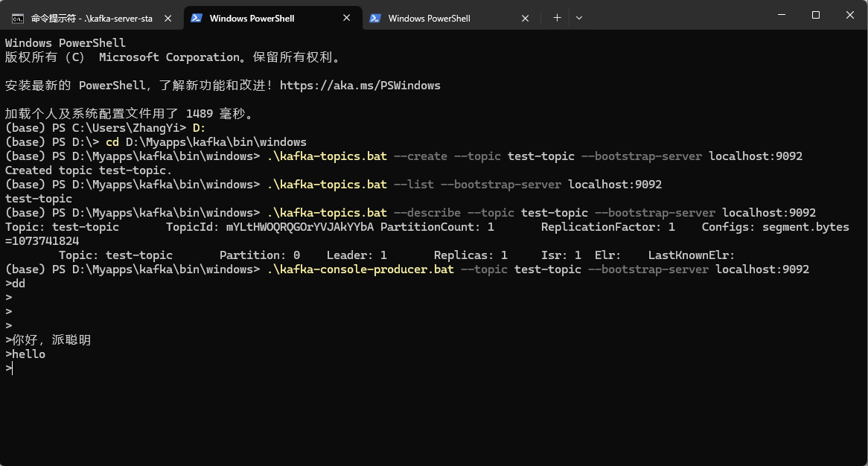Viewport: 868px width, 466px height.
Task: Click the '>你好，派聪明' message line
Action: [x=48, y=339]
